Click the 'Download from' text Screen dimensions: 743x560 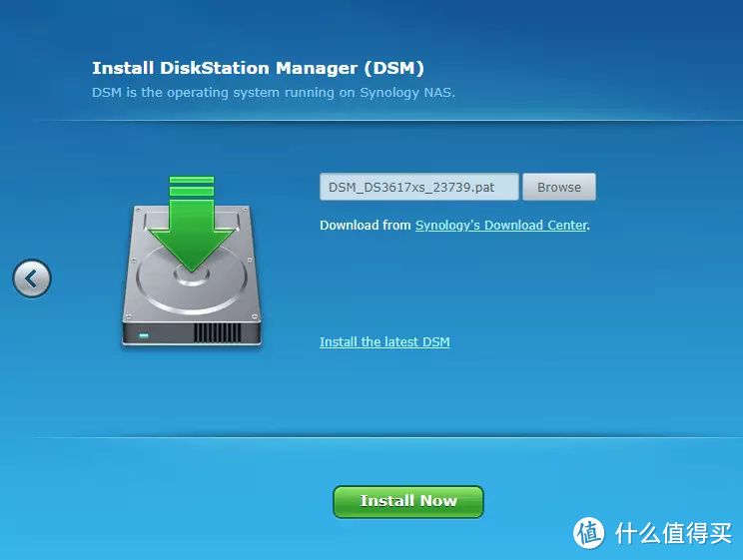[x=366, y=226]
